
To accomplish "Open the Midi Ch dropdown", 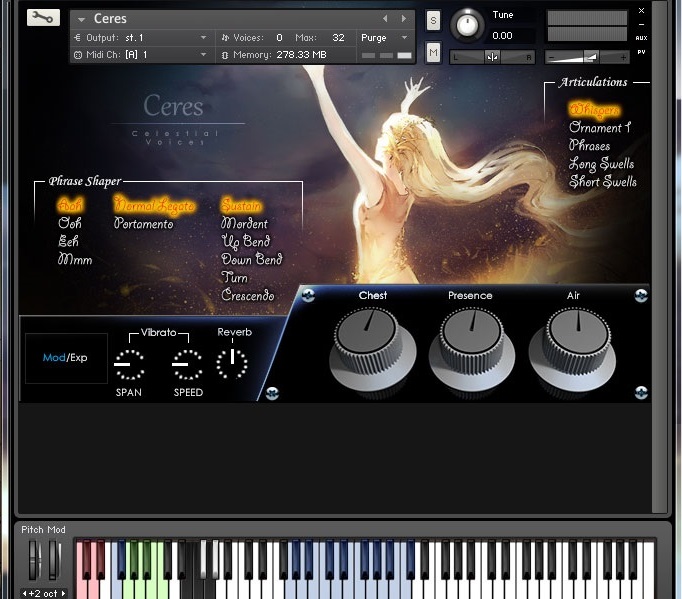I will coord(203,55).
